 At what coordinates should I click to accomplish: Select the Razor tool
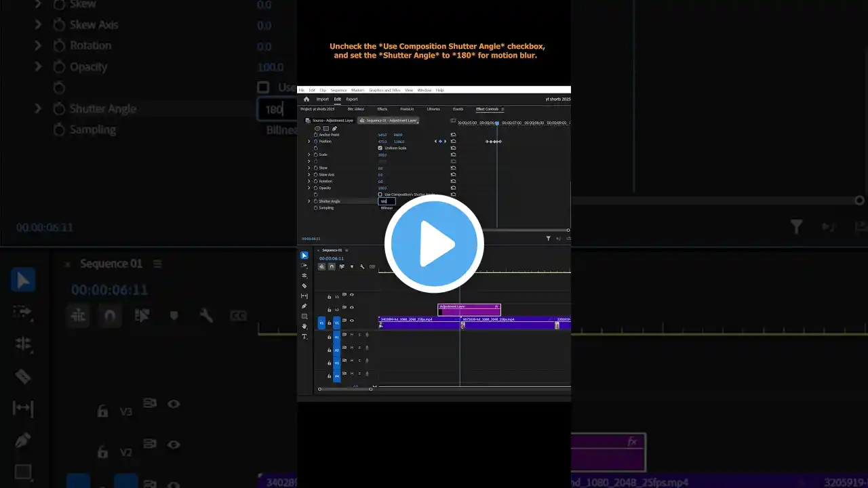point(304,286)
